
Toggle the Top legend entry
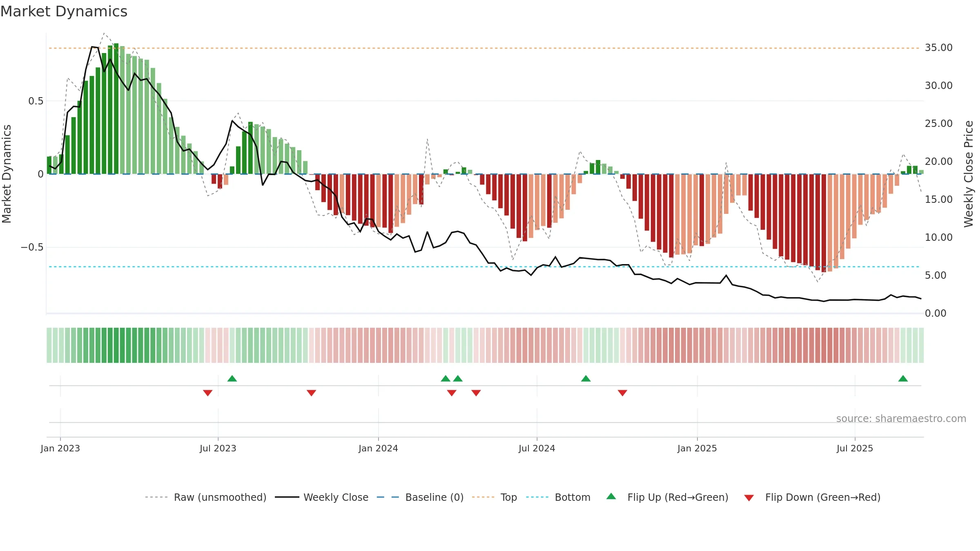(494, 497)
